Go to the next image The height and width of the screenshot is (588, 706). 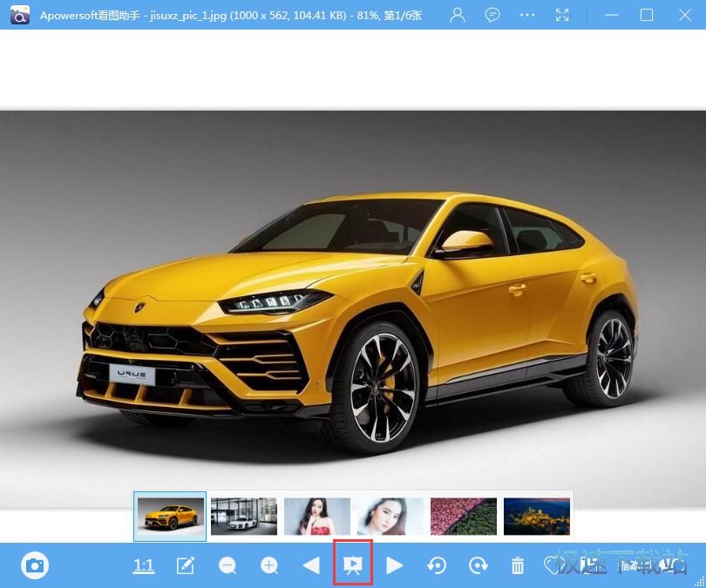point(395,565)
